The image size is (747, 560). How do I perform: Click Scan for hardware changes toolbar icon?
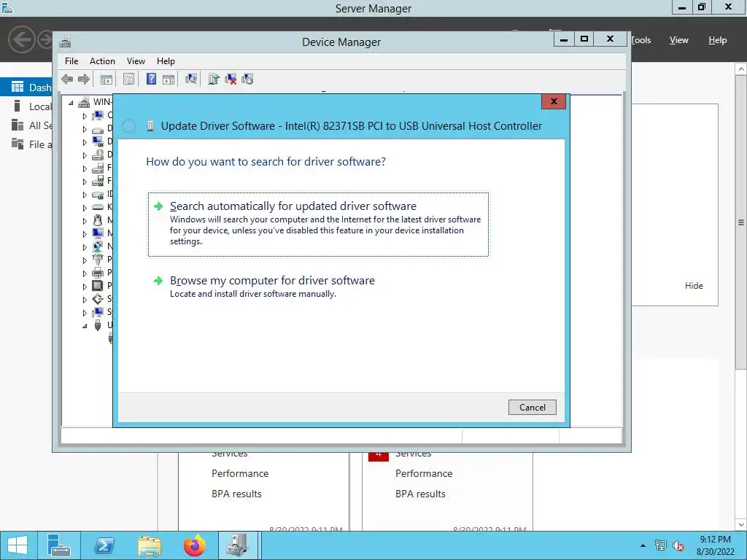point(191,79)
